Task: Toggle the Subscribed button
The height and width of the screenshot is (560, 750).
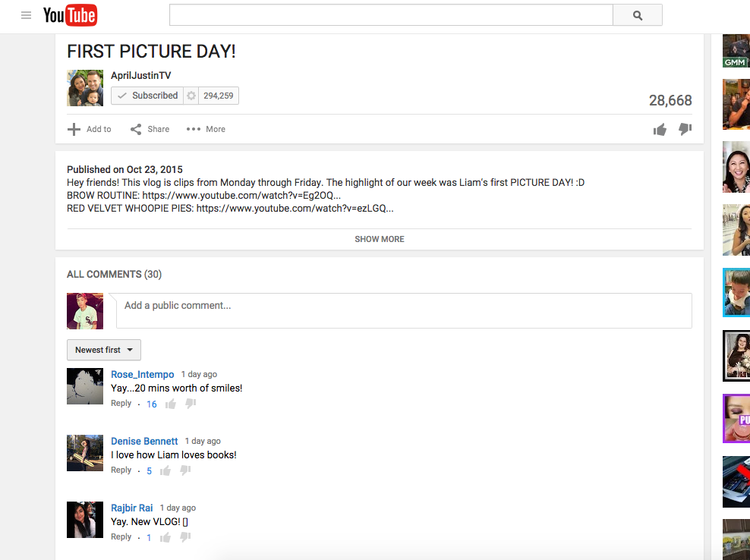Action: pyautogui.click(x=148, y=96)
